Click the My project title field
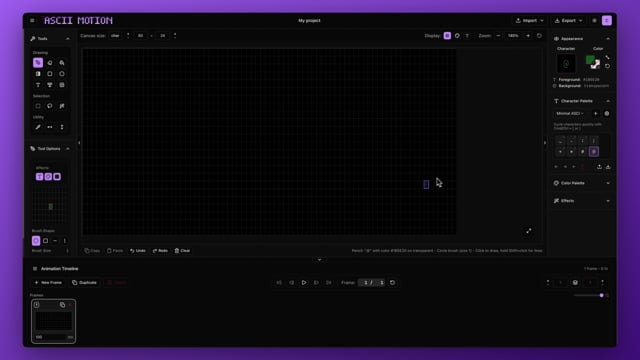Screen dimensions: 640x360 pos(309,20)
